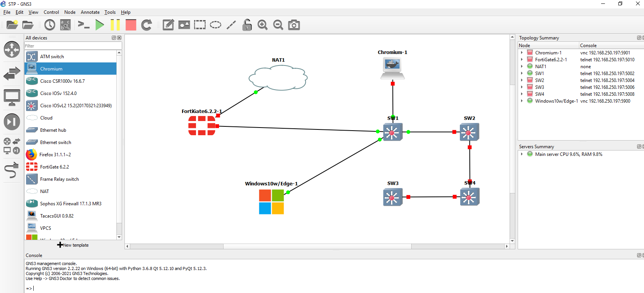Select the Draw rectangle tool

200,25
